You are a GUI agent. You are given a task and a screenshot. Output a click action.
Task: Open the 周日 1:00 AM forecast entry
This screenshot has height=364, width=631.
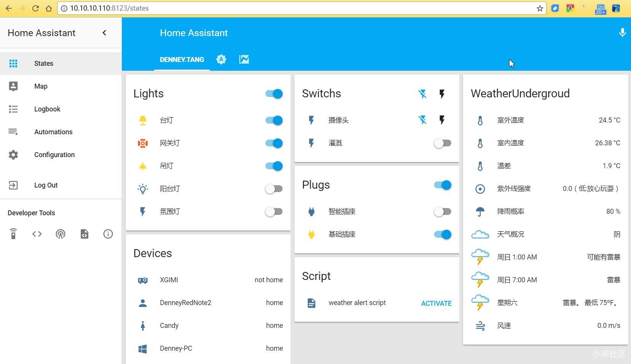click(545, 257)
